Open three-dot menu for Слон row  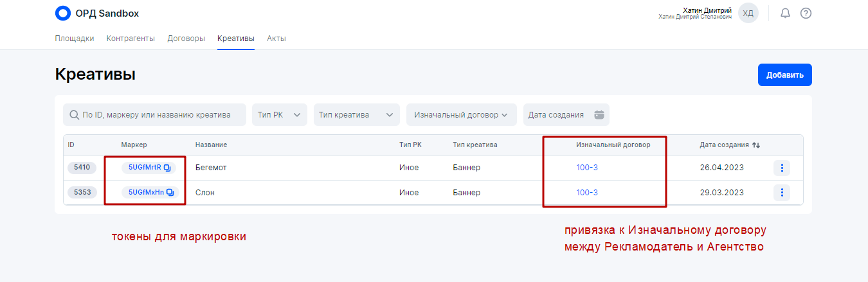[781, 192]
